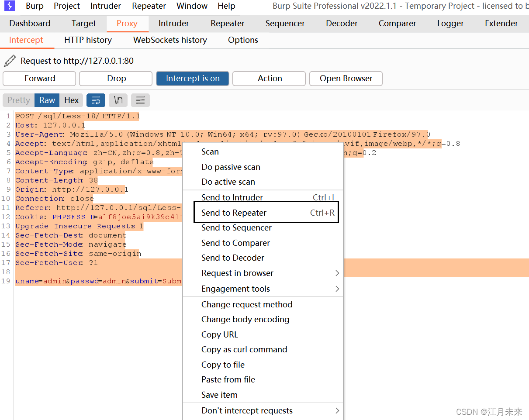The height and width of the screenshot is (420, 529).
Task: Switch to Pretty view mode
Action: pyautogui.click(x=19, y=100)
